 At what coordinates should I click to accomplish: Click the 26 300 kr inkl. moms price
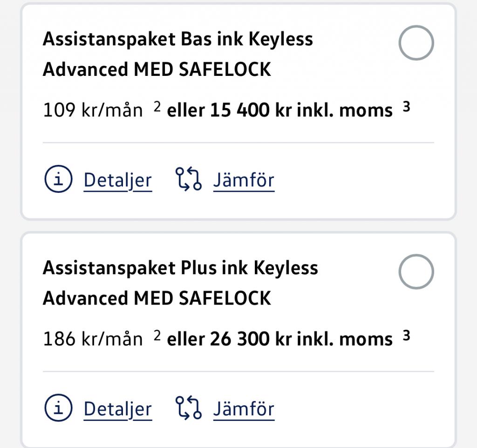click(x=301, y=339)
